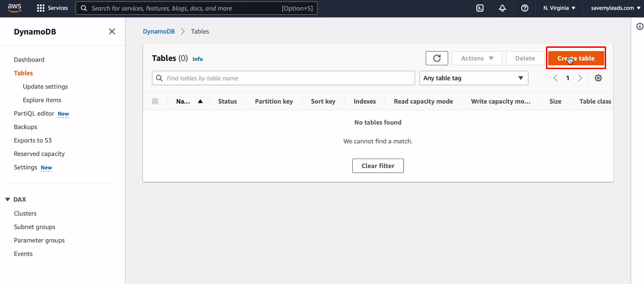Expand the Any table tag dropdown

pos(474,78)
